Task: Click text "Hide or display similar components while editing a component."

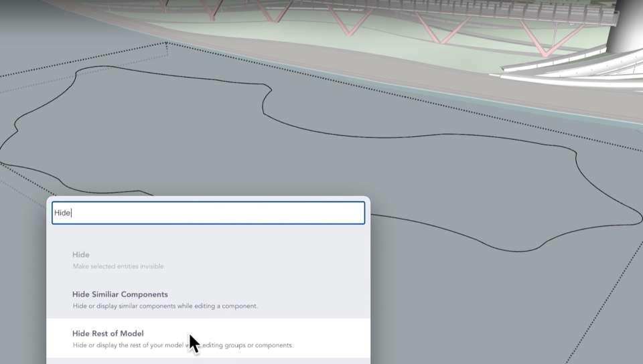Action: click(165, 306)
